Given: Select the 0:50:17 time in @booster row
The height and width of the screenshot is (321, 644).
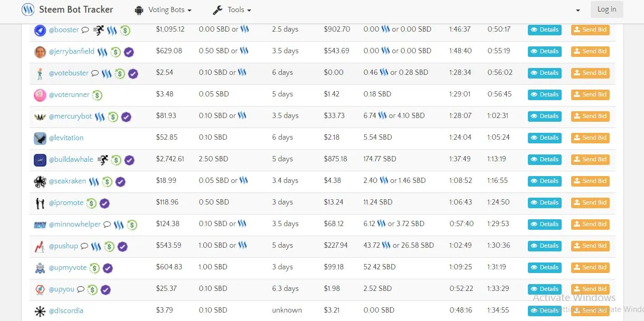Looking at the screenshot, I should (x=499, y=30).
